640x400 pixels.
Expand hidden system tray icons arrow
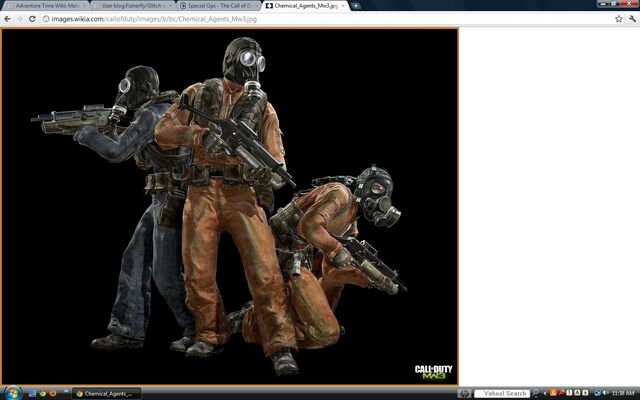point(545,393)
